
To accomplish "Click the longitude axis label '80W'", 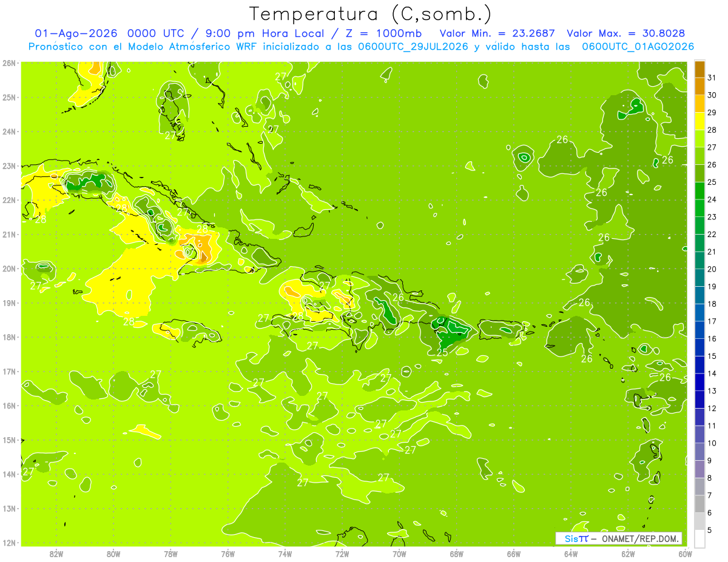I will click(x=113, y=553).
